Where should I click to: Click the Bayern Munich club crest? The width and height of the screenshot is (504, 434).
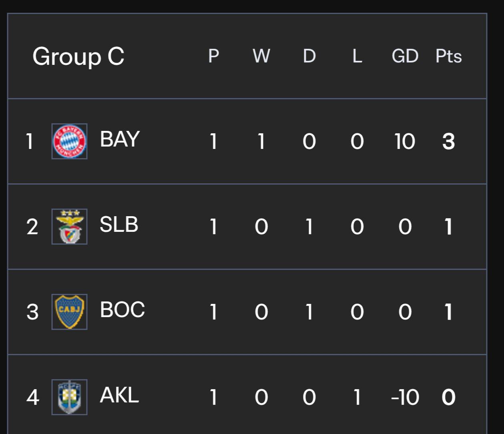pyautogui.click(x=70, y=141)
